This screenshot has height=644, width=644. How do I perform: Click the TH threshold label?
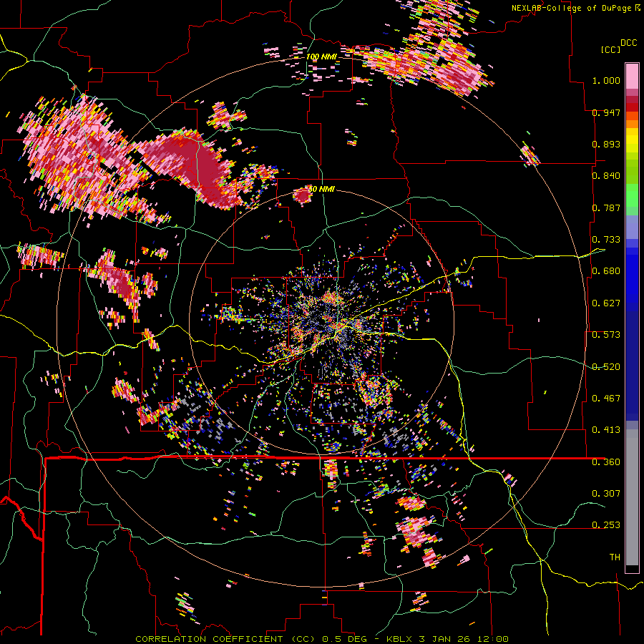(x=615, y=557)
